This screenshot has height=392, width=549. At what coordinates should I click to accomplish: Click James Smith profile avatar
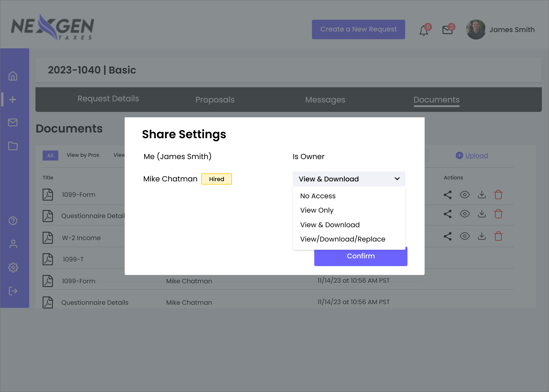[x=476, y=29]
